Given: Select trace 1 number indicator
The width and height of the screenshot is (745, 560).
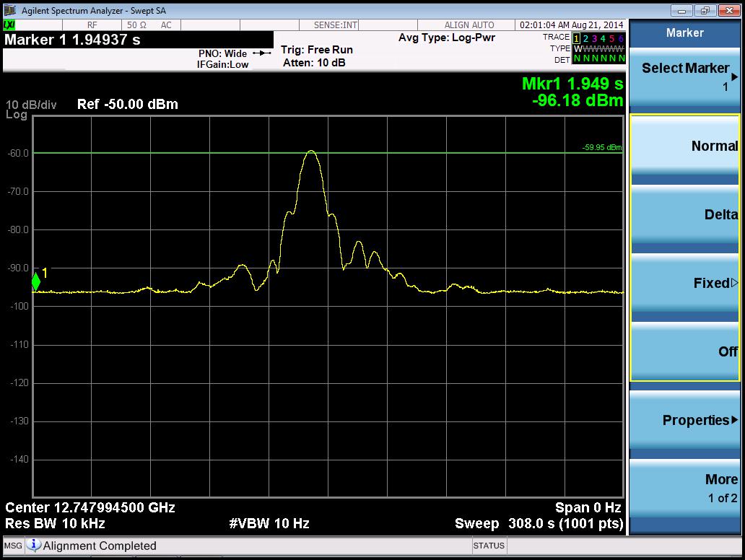Looking at the screenshot, I should pyautogui.click(x=577, y=38).
